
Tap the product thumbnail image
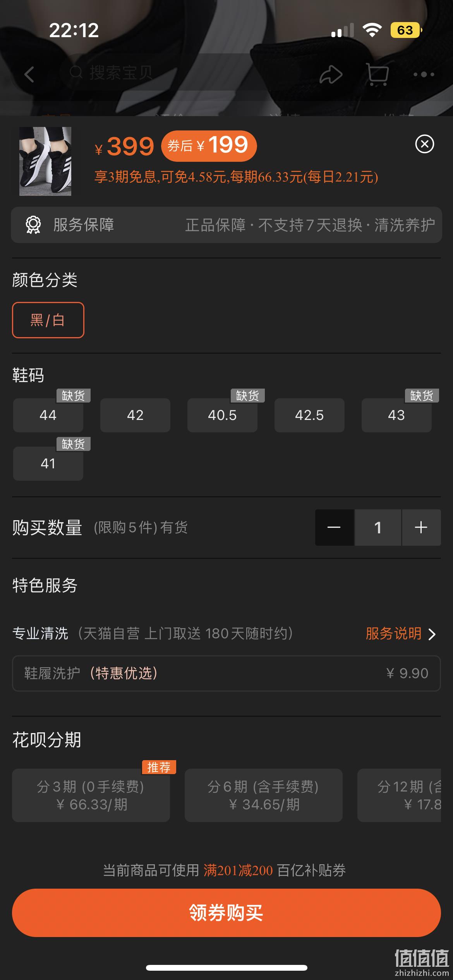[45, 161]
